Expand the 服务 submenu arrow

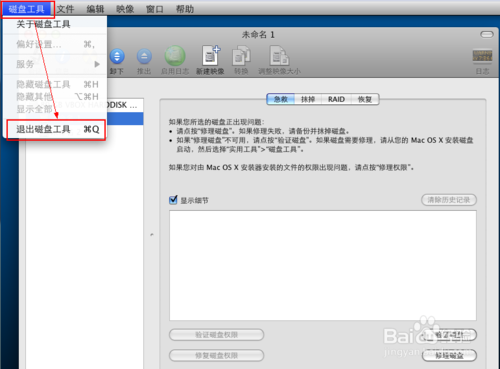(97, 64)
